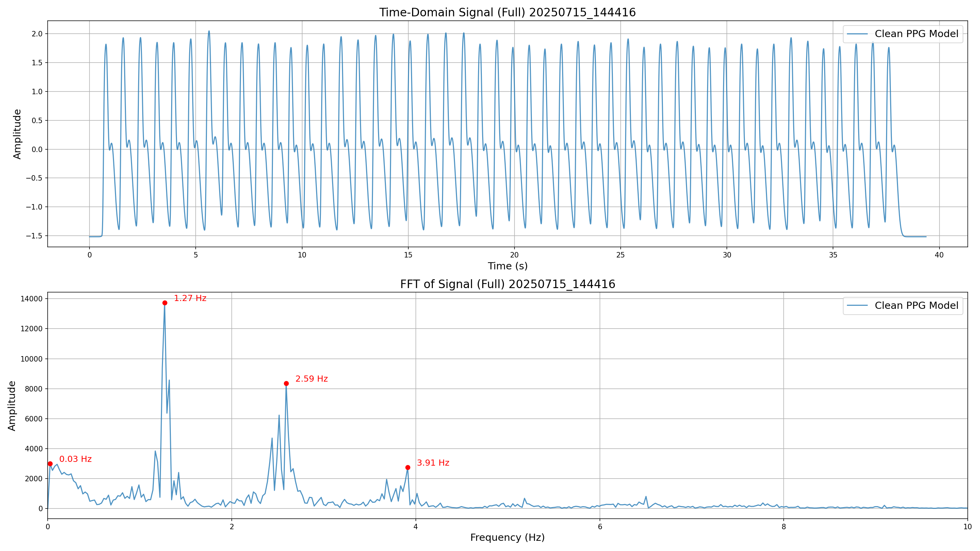This screenshot has height=551, width=980.
Task: Click the Amplitude label of the time-domain plot
Action: point(17,134)
